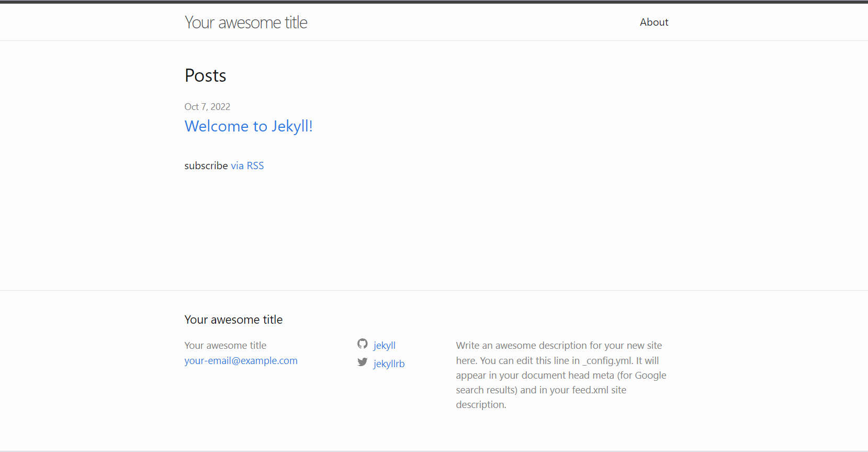This screenshot has height=452, width=868.
Task: Open the About page from header navigation
Action: (653, 22)
